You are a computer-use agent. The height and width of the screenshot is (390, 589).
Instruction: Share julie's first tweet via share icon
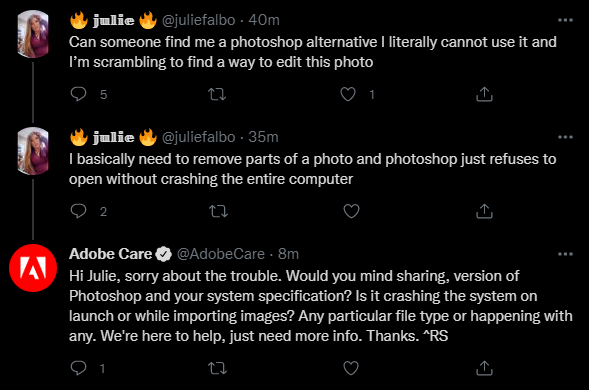point(484,94)
